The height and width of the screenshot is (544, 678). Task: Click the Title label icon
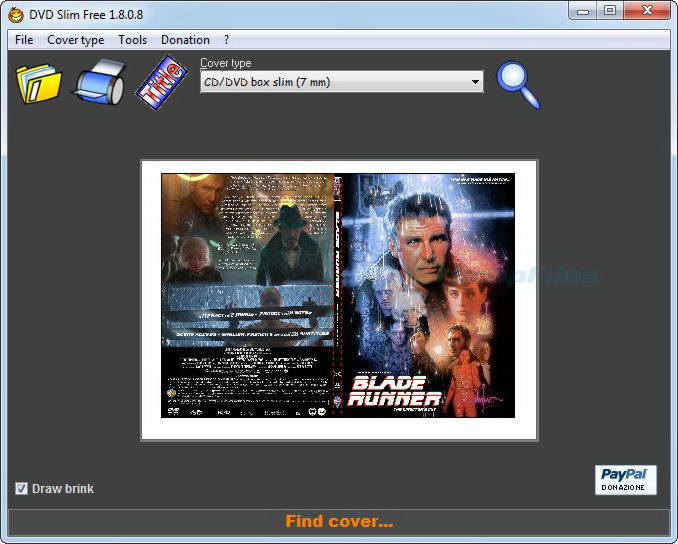[x=162, y=82]
